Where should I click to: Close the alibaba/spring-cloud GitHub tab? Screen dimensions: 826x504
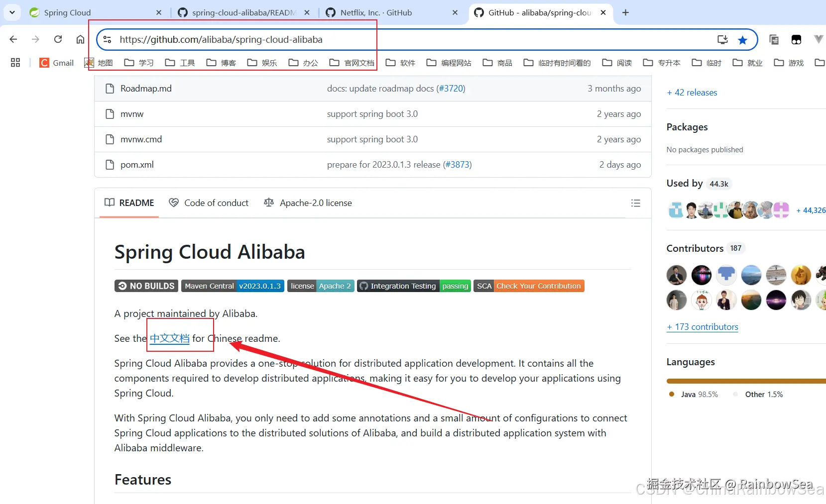[603, 12]
